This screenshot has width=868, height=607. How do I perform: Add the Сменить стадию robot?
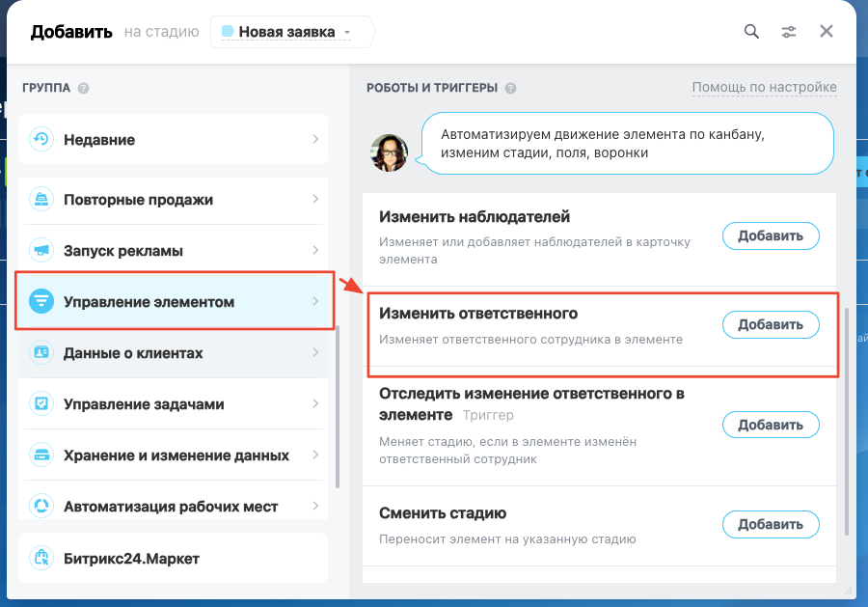tap(770, 524)
